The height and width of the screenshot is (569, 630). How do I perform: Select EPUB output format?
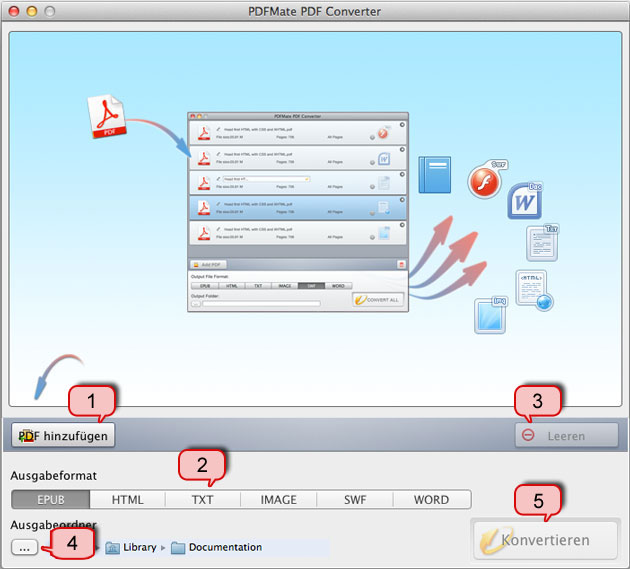click(x=51, y=499)
